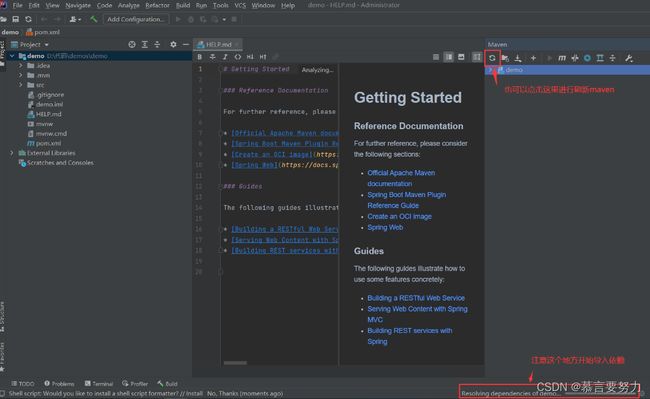The image size is (650, 399).
Task: Open Official Apache Maven documentation preview link
Action: pyautogui.click(x=401, y=178)
